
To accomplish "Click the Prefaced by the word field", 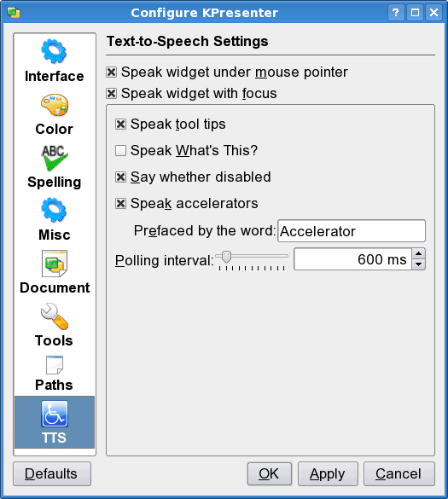I will coord(352,231).
